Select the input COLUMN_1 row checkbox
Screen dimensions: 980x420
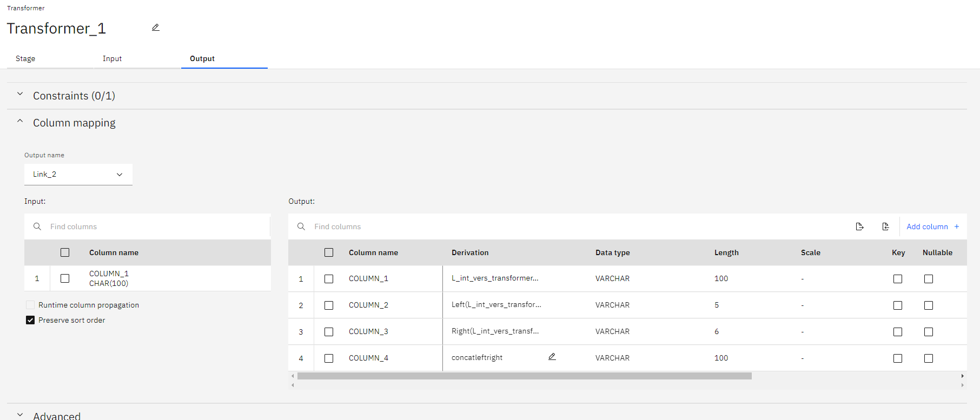(65, 278)
